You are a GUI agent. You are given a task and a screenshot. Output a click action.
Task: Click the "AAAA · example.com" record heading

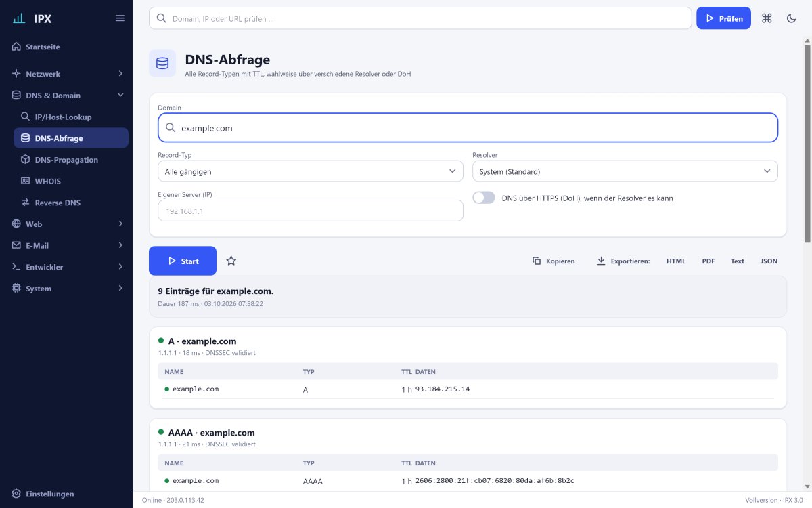211,433
